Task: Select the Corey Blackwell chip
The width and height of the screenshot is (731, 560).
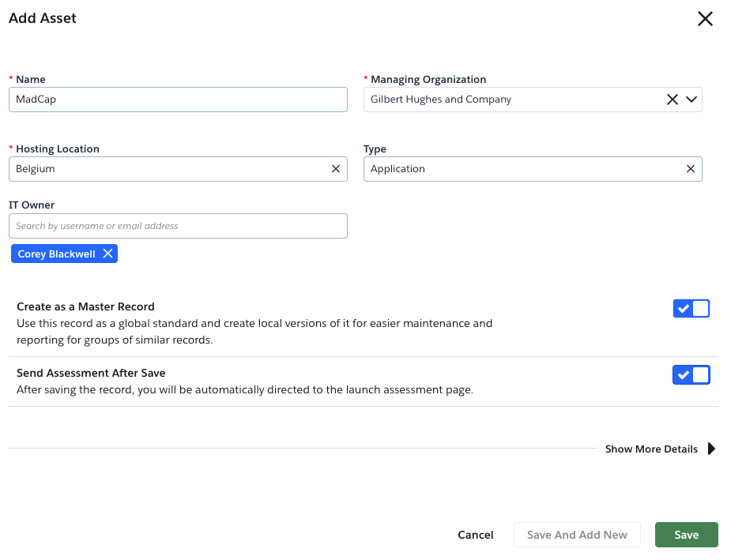Action: coord(55,253)
